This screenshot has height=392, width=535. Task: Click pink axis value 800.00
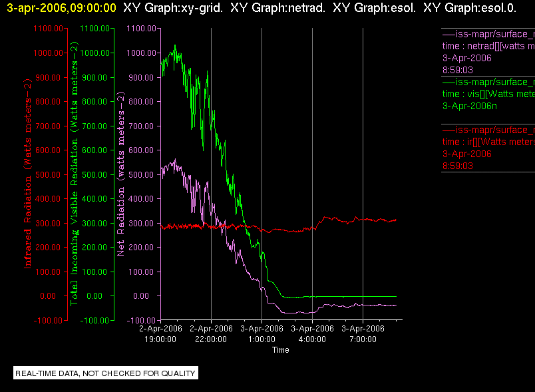(x=141, y=102)
